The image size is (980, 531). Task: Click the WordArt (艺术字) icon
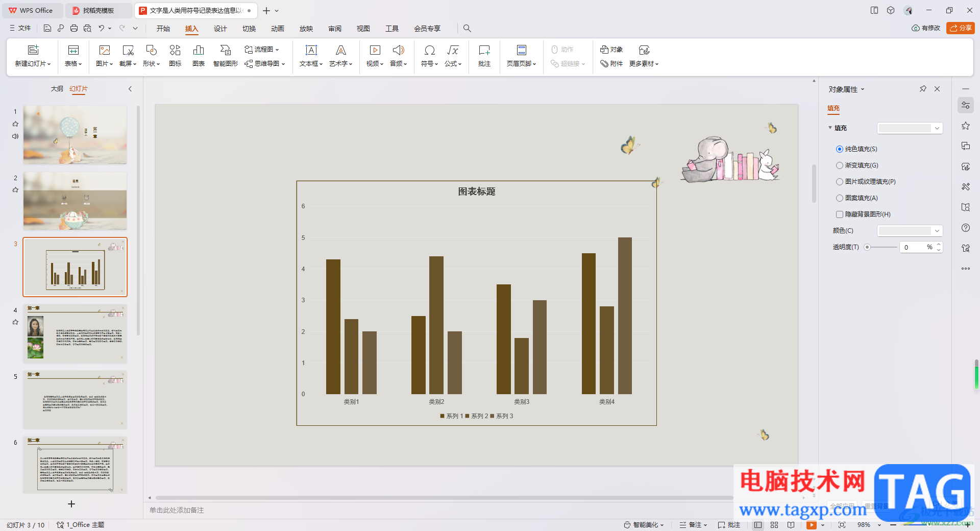(x=340, y=50)
